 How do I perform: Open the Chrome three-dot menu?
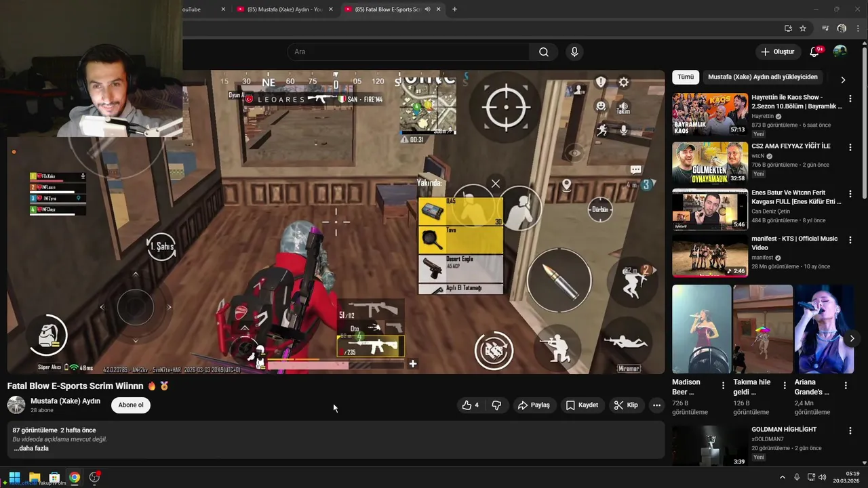(858, 28)
